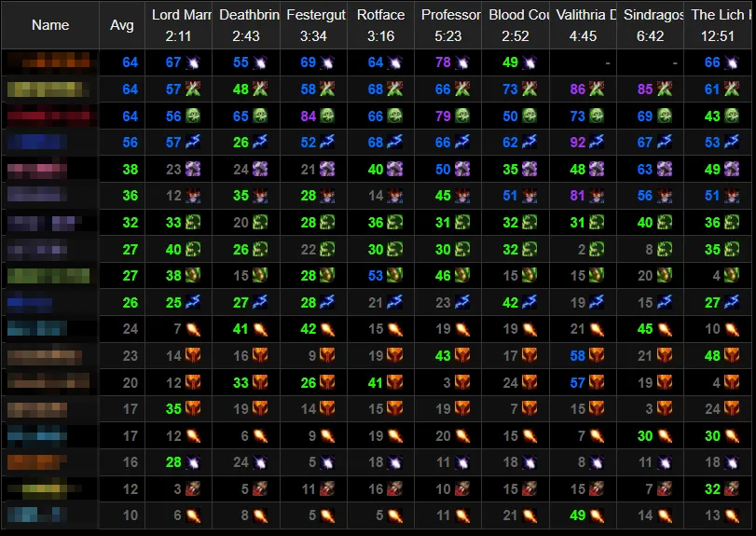This screenshot has height=536, width=756.
Task: Select The Lich King 12:51 column header
Action: (x=718, y=25)
